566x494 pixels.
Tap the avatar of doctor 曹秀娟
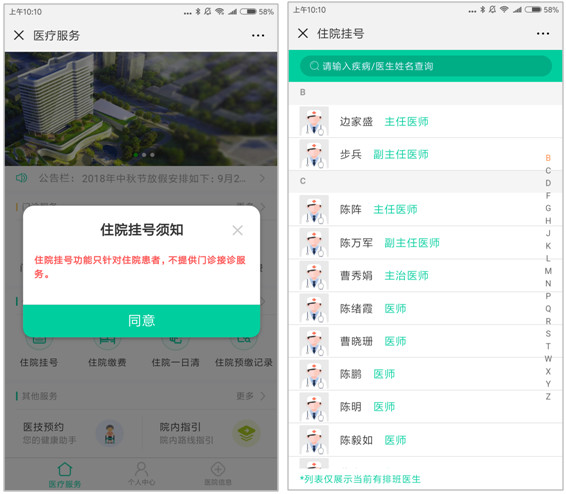(x=314, y=276)
